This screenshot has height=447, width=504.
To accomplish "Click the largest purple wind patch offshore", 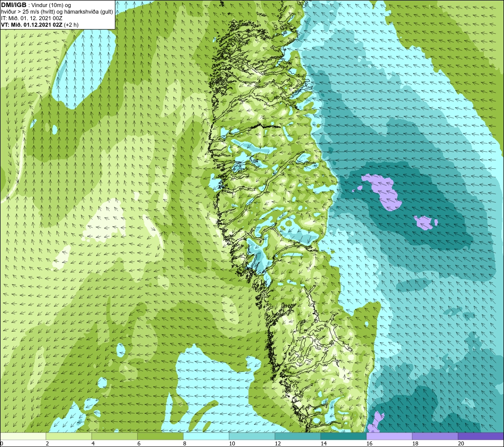I will tap(383, 192).
